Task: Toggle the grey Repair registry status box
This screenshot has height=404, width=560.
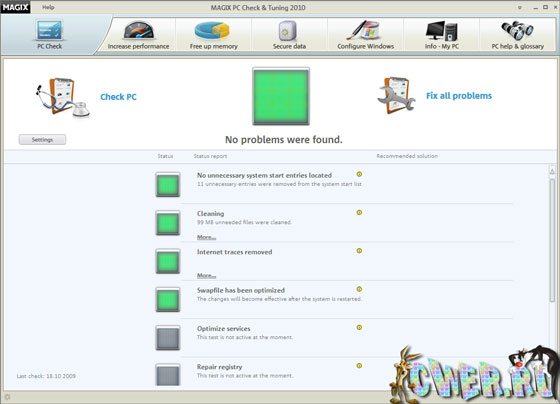Action: pos(168,375)
